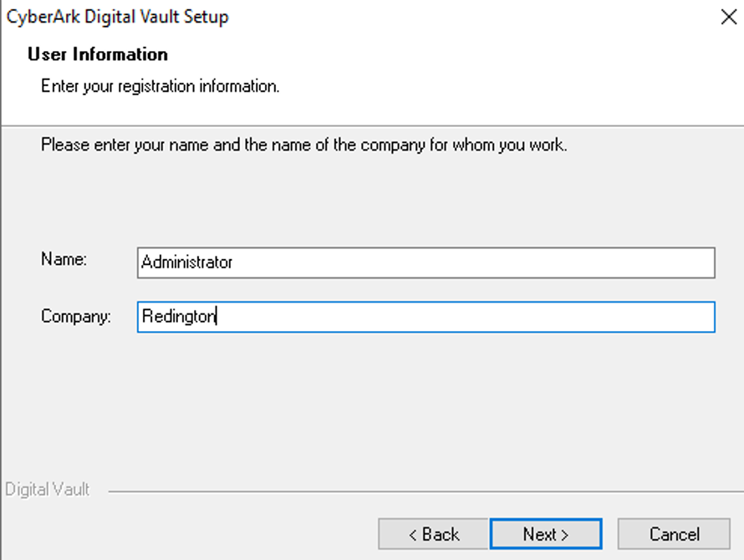Image resolution: width=744 pixels, height=560 pixels.
Task: Cancel the Digital Vault installation
Action: [674, 534]
